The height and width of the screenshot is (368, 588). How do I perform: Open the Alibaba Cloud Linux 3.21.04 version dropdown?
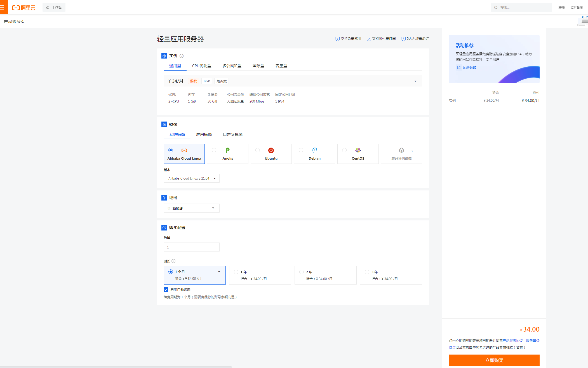click(191, 178)
